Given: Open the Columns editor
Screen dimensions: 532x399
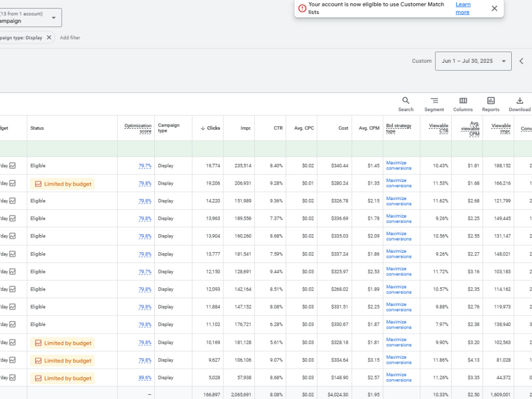Looking at the screenshot, I should click(463, 104).
